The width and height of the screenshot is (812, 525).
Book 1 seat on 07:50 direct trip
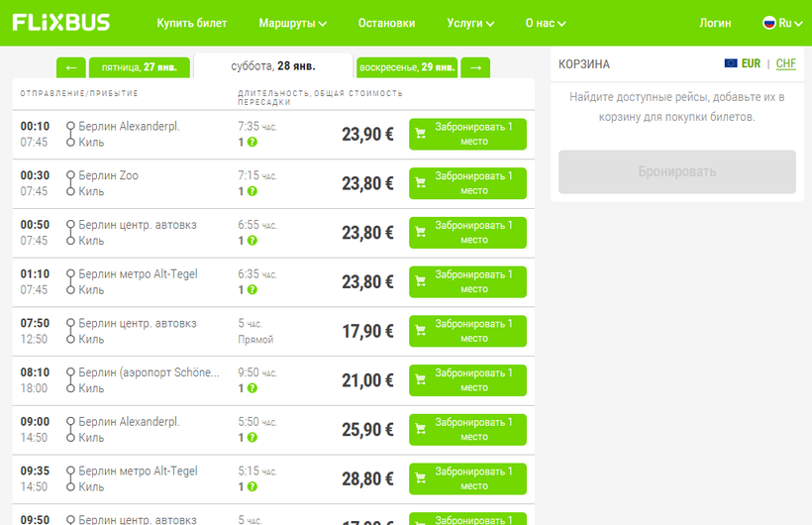467,331
